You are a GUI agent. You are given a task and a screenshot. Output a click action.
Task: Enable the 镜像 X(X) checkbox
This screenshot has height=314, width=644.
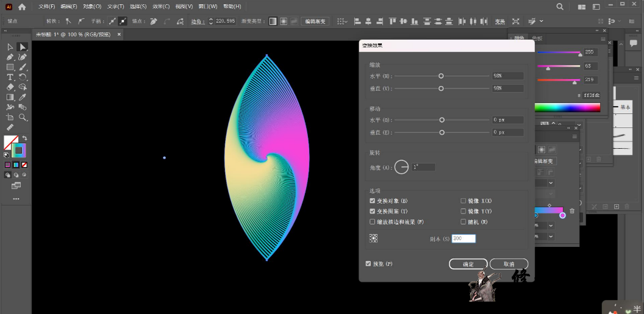tap(463, 201)
